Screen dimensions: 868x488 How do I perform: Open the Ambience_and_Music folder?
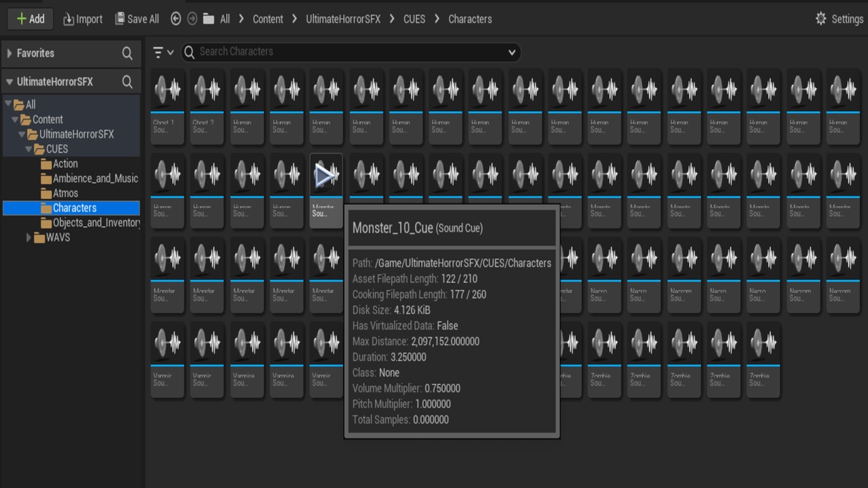90,178
